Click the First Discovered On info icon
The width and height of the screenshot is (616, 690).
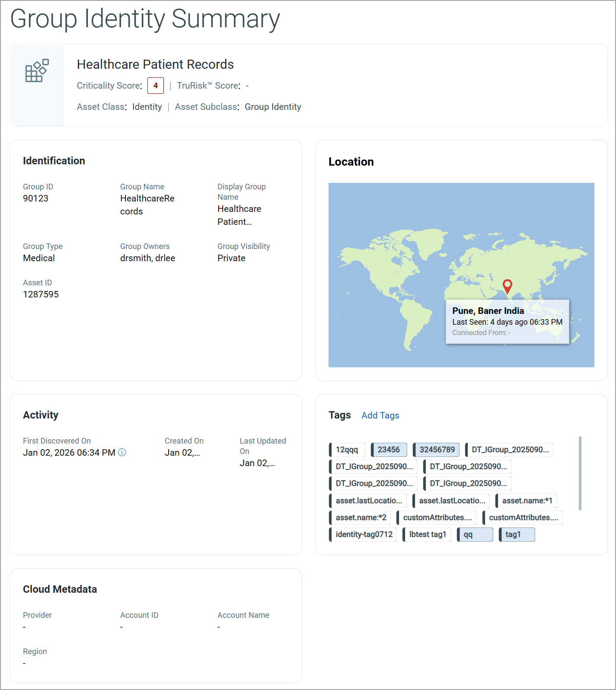[122, 453]
